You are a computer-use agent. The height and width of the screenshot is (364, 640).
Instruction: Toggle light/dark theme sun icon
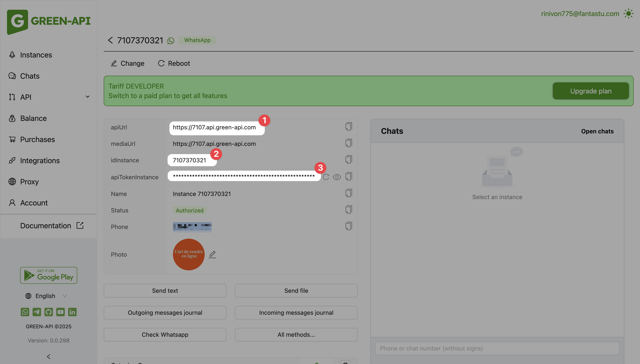pyautogui.click(x=628, y=14)
